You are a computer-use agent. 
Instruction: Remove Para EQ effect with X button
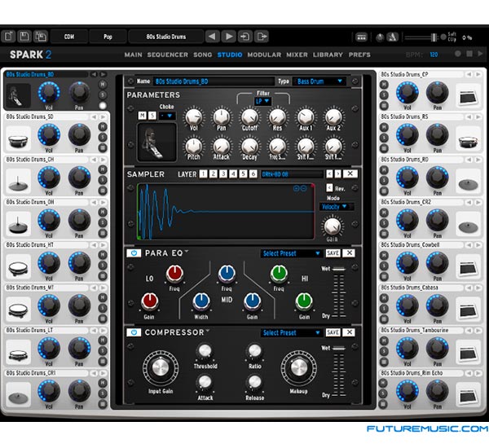click(350, 253)
